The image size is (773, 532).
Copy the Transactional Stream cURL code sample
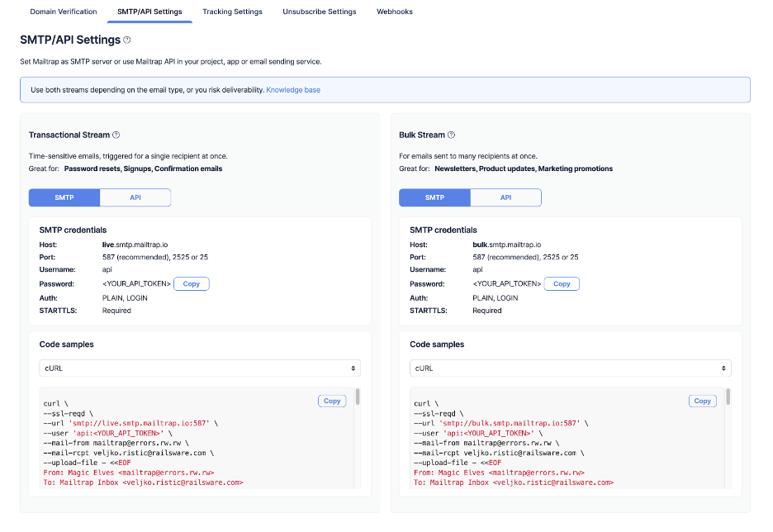(332, 401)
